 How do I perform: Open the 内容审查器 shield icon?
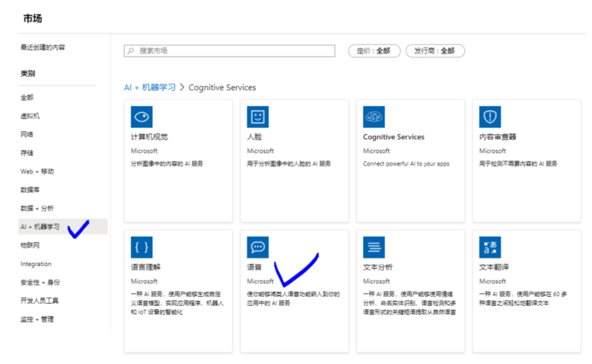[x=490, y=117]
